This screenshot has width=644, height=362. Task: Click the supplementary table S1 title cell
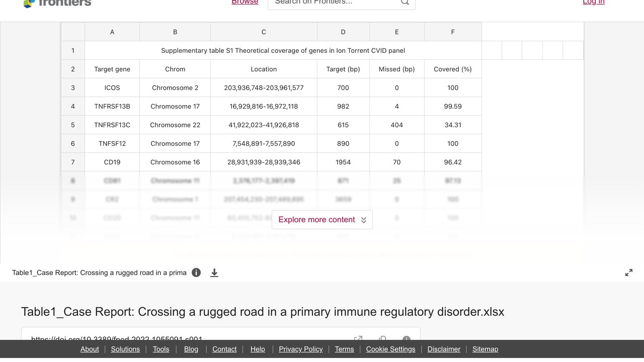tap(283, 50)
